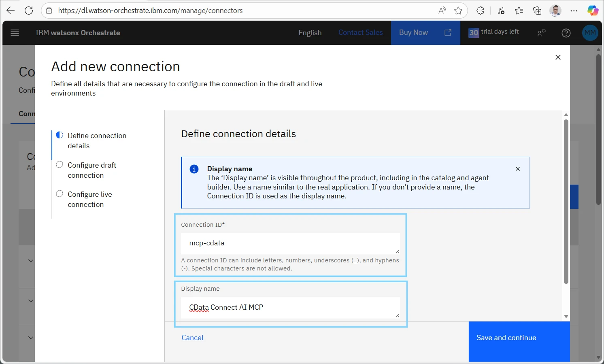This screenshot has height=364, width=604.
Task: Click the Contact Sales link
Action: click(x=360, y=32)
